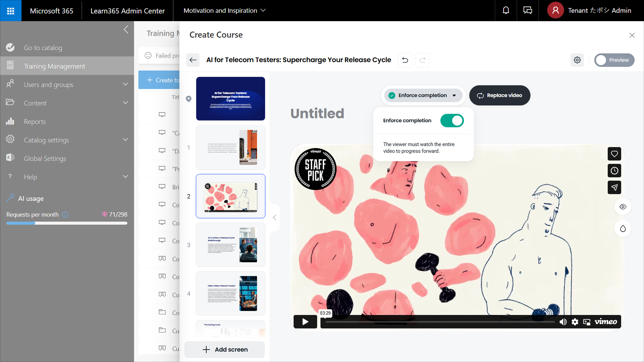Click Add screen button
The image size is (644, 362).
(225, 350)
